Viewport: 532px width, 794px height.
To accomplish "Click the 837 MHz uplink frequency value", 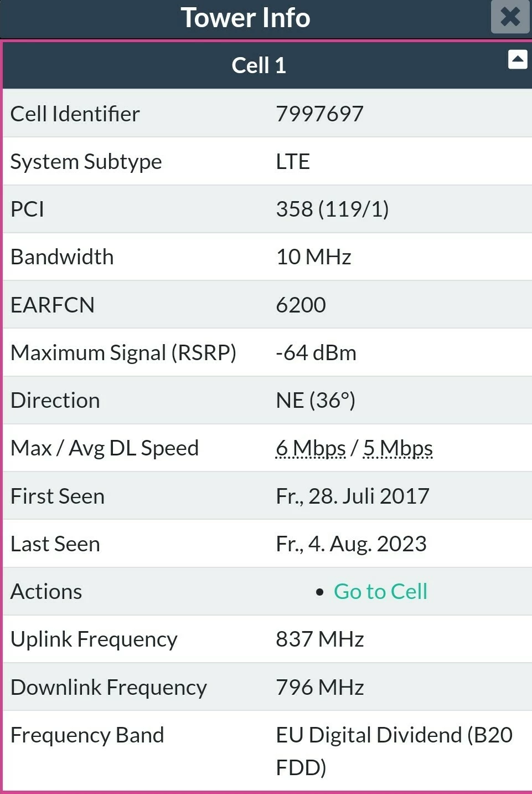I will pos(319,639).
